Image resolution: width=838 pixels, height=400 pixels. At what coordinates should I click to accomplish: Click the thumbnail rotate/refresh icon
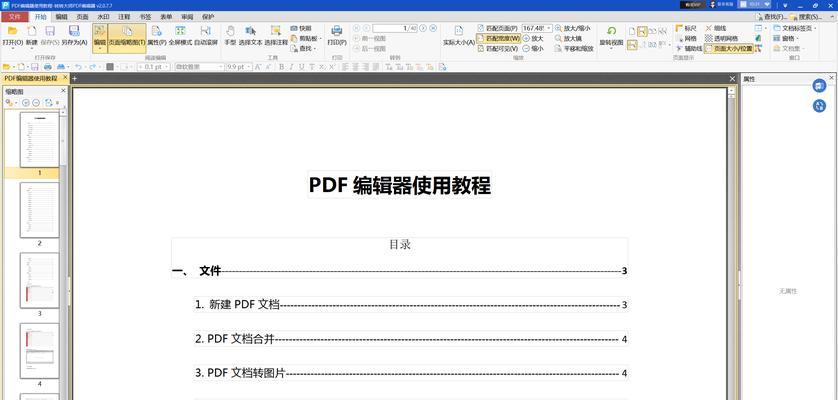(x=49, y=102)
